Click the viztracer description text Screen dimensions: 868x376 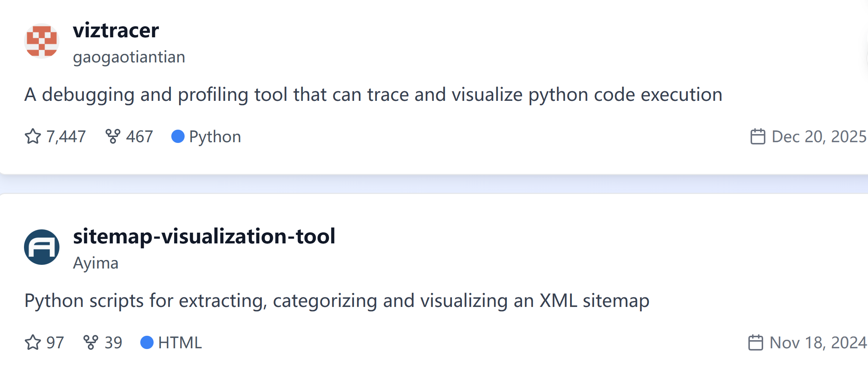[373, 95]
